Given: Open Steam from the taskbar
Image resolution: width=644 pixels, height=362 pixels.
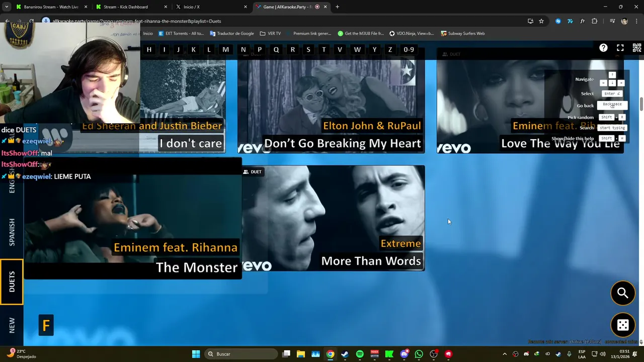Looking at the screenshot, I should tap(345, 354).
